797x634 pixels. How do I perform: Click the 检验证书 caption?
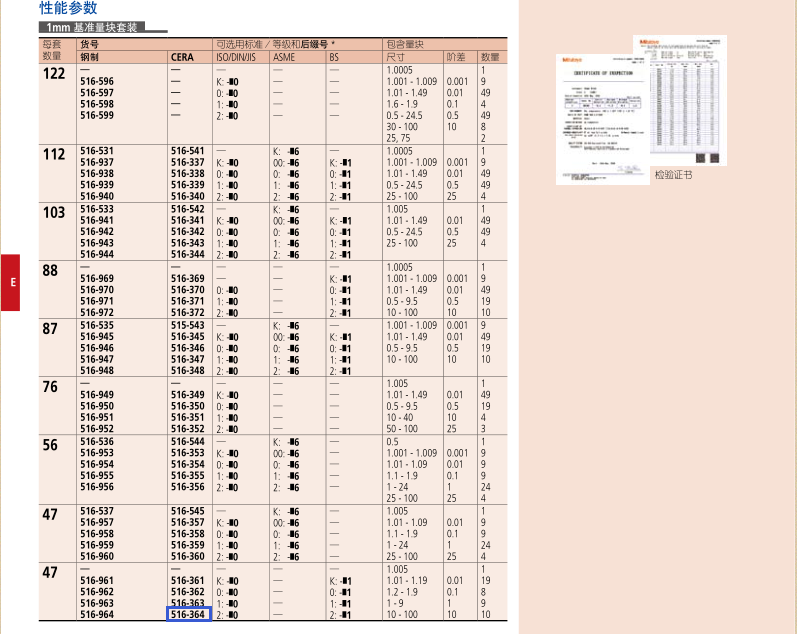[x=673, y=175]
